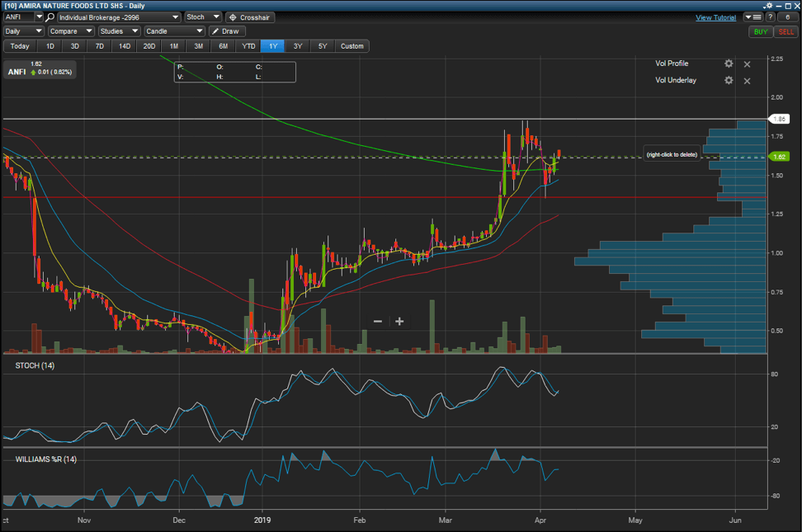
Task: Open the View Tutorial link
Action: 715,17
